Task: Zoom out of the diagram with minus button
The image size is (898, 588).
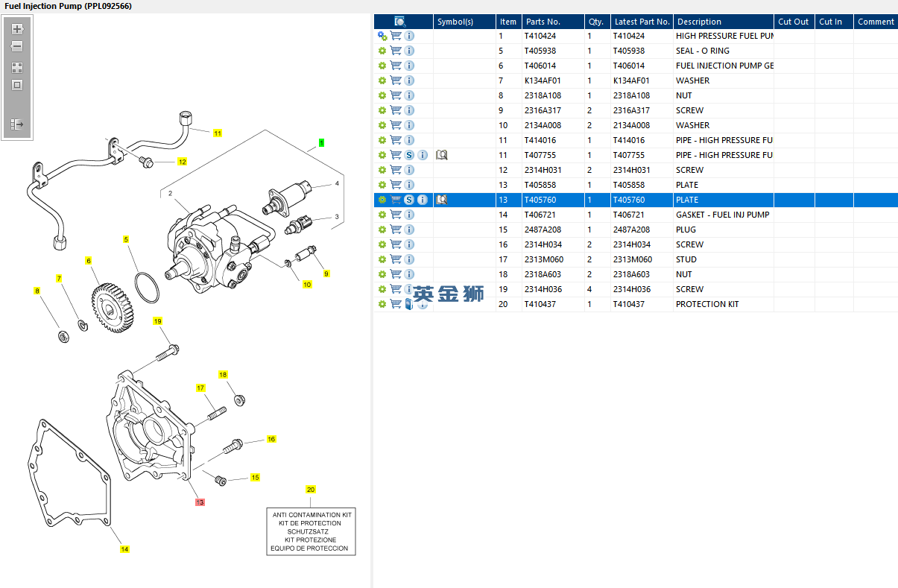Action: click(x=17, y=46)
